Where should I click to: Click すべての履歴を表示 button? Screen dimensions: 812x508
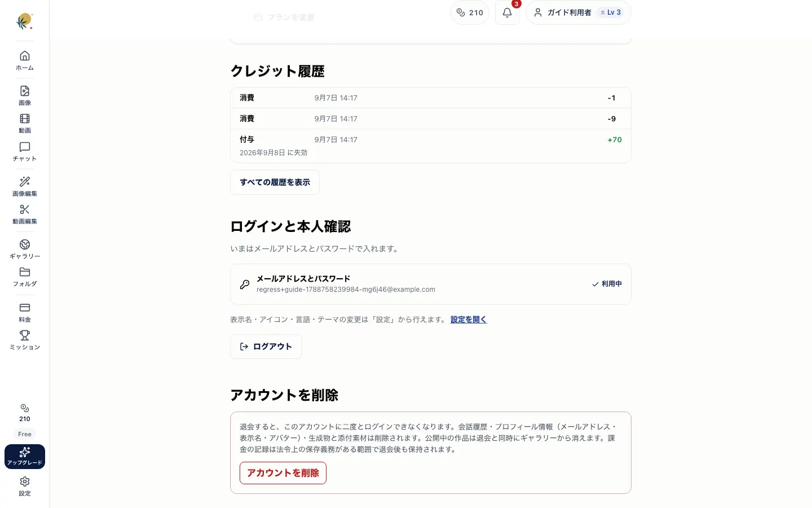point(275,182)
